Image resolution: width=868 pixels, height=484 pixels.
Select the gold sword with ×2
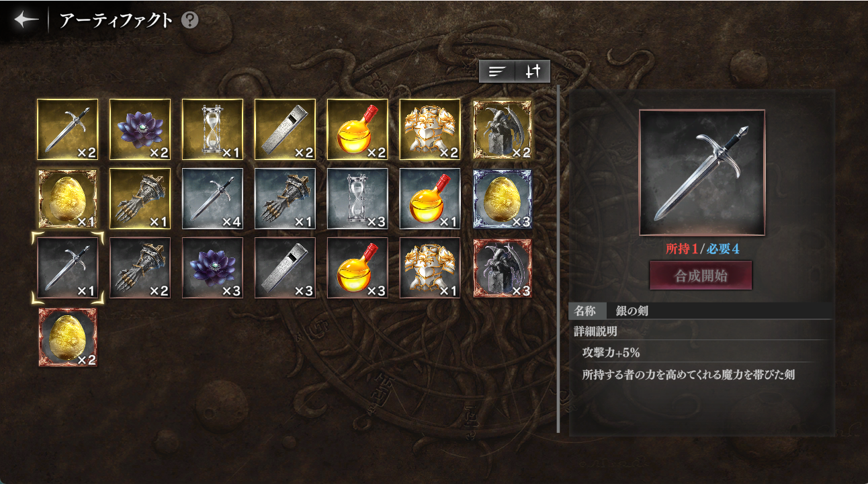(67, 130)
